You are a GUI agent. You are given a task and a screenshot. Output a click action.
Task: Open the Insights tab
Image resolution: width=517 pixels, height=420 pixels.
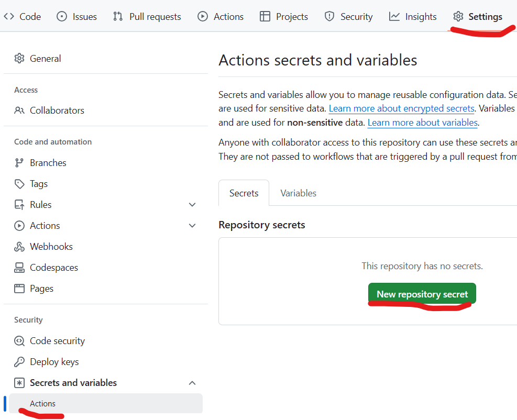(413, 16)
